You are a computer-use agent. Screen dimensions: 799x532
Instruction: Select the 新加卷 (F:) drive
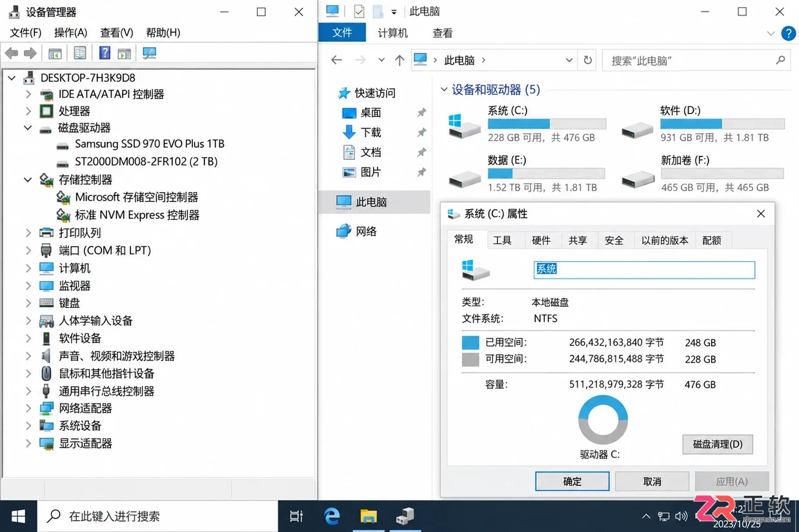coord(703,173)
